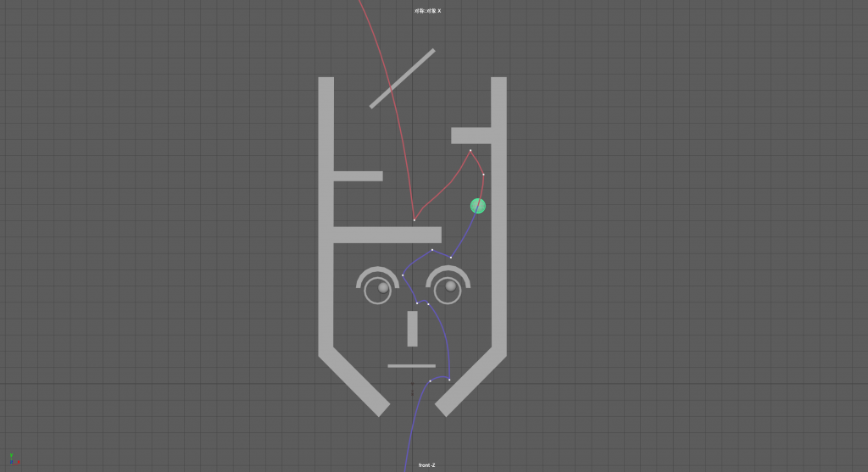The image size is (868, 472).
Task: Select the small sphere inside right eye ring
Action: click(451, 286)
